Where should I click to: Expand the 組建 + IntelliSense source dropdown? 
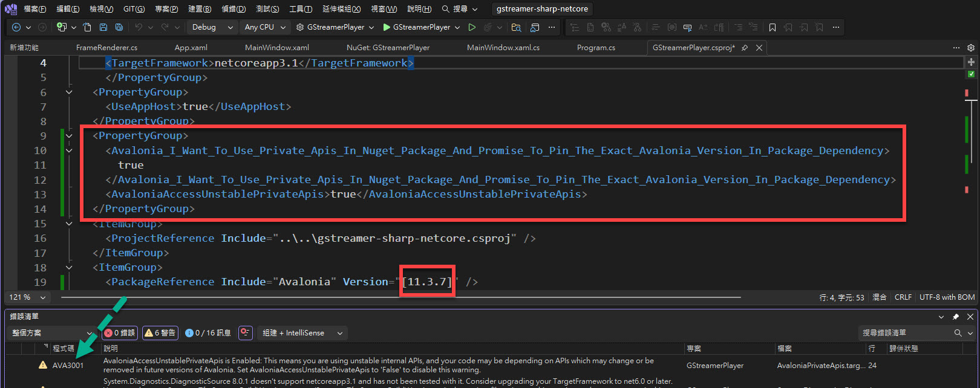point(302,333)
